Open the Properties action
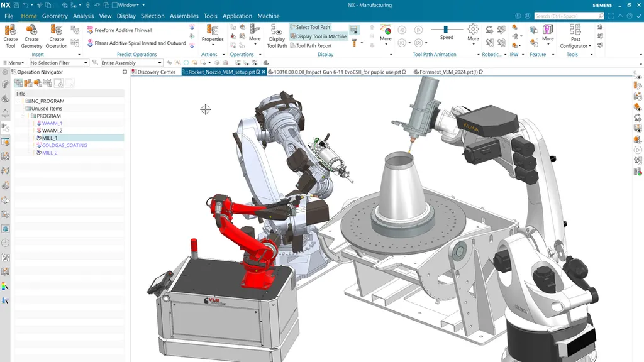644x362 pixels. click(213, 34)
